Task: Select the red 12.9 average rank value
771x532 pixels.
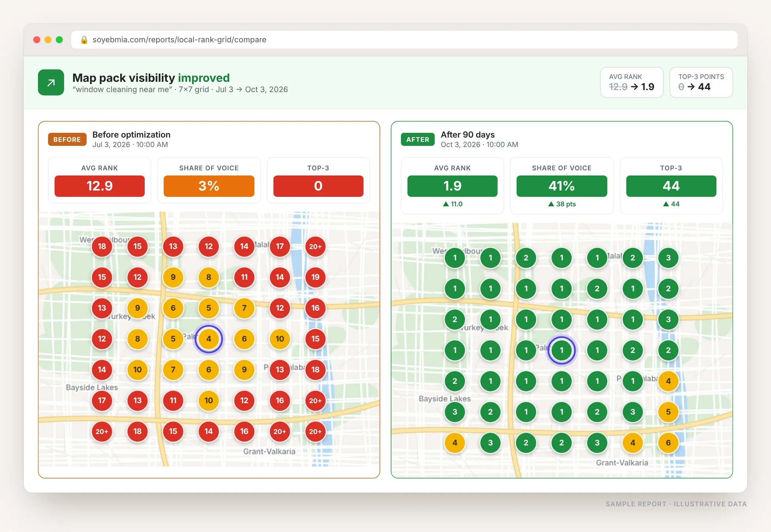Action: click(x=100, y=186)
